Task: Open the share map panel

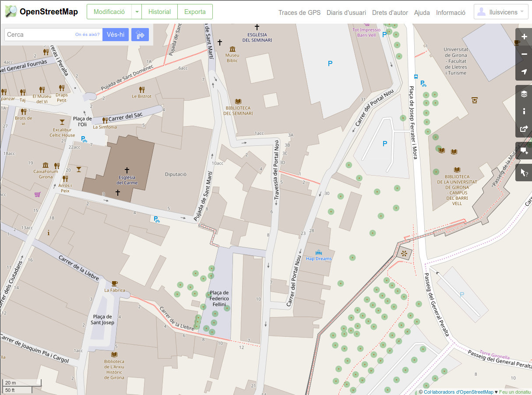Action: tap(524, 129)
